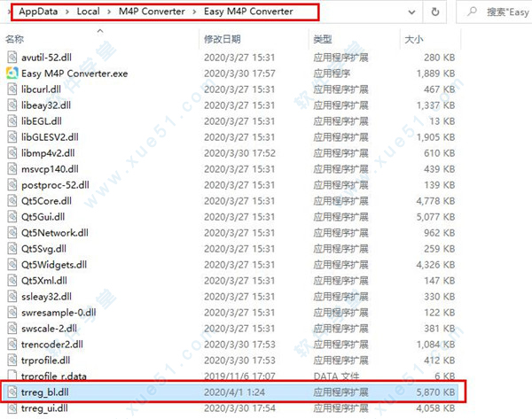The height and width of the screenshot is (419, 532).
Task: Click the Qt5Widgets.dll file icon
Action: [12, 264]
